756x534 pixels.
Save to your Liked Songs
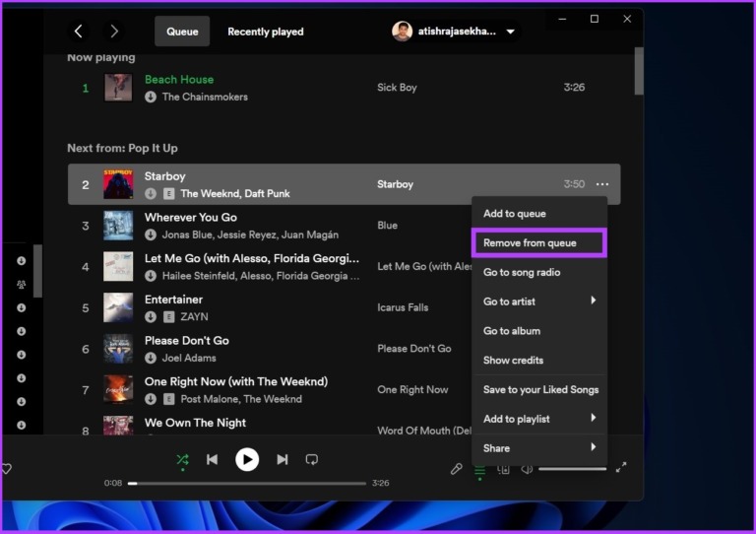tap(539, 390)
